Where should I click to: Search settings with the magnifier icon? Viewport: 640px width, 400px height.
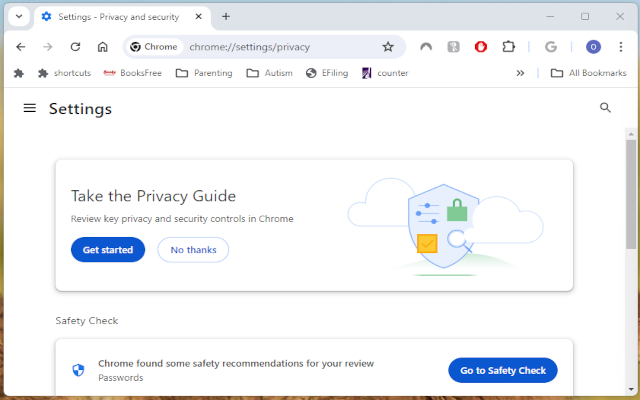pos(605,108)
